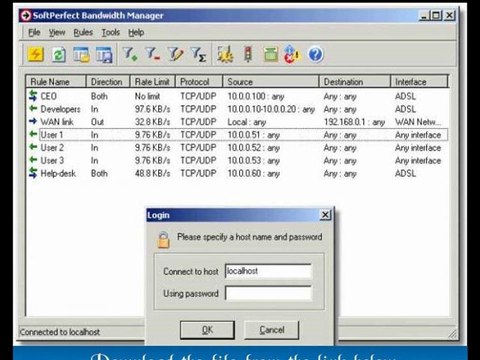The width and height of the screenshot is (480, 360).
Task: Open the Help menu
Action: (136, 32)
